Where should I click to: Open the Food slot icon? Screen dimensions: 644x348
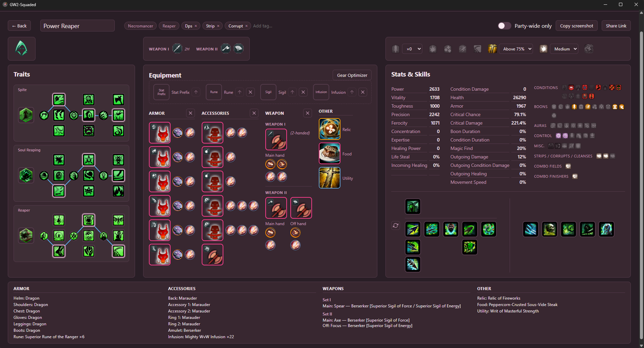pyautogui.click(x=329, y=153)
